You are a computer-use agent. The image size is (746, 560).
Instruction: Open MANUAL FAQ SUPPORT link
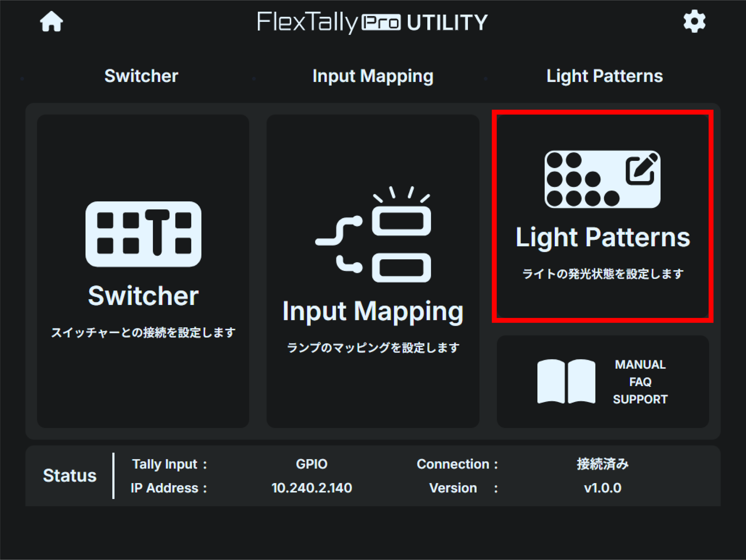pos(640,382)
